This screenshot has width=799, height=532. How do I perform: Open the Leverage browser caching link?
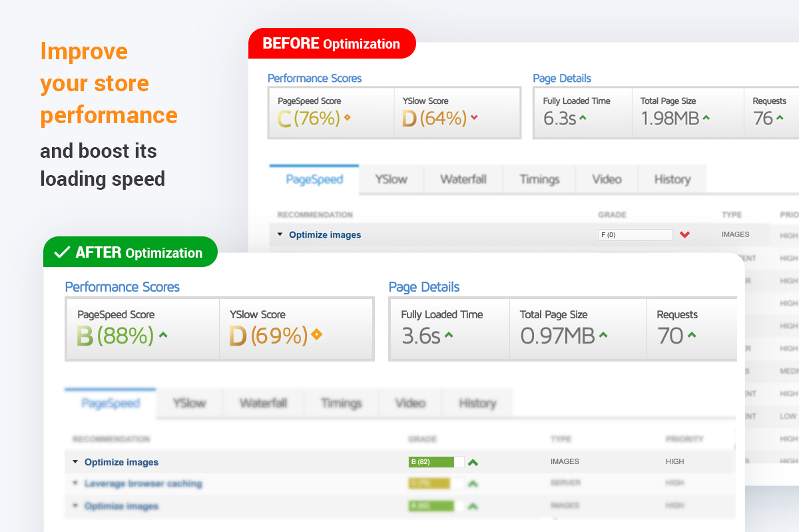pyautogui.click(x=143, y=484)
